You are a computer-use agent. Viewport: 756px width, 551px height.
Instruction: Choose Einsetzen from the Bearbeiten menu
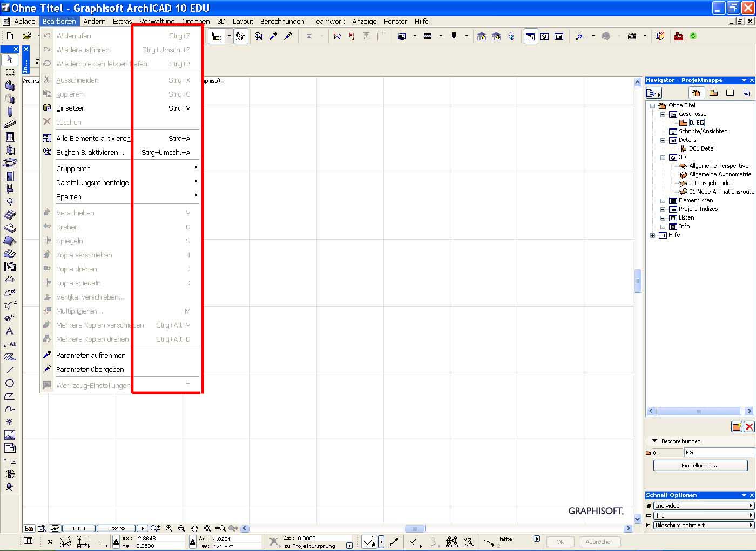click(120, 108)
